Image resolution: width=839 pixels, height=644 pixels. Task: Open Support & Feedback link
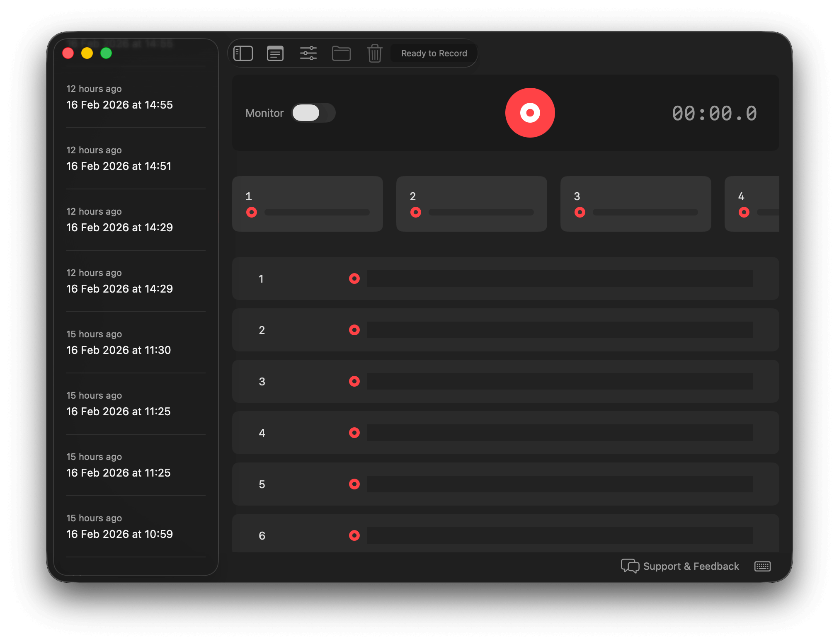tap(691, 566)
